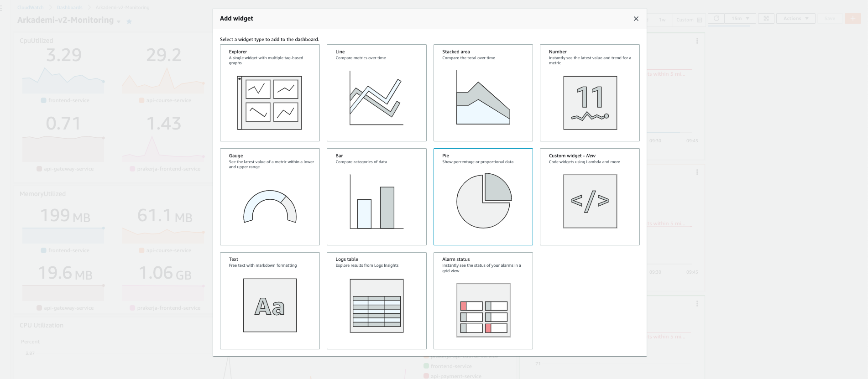Expand the Arkademi-v2-Monitoring dashboard dropdown

click(x=119, y=21)
